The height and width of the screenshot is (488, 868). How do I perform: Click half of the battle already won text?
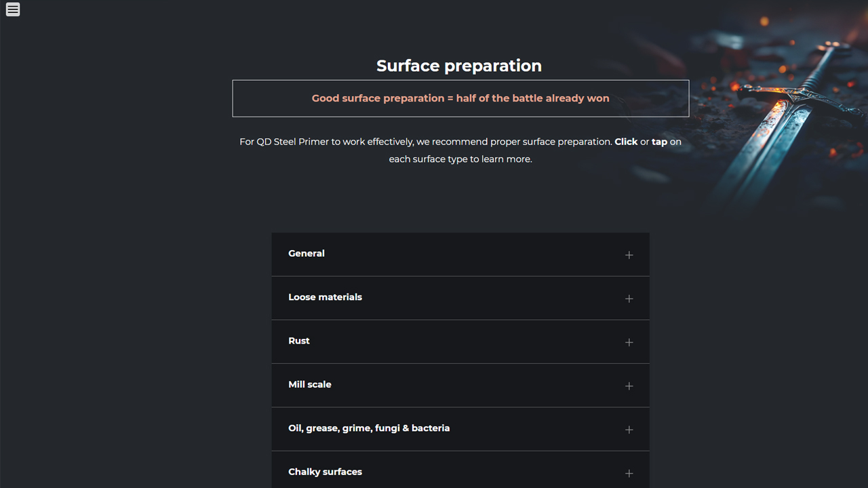[532, 98]
